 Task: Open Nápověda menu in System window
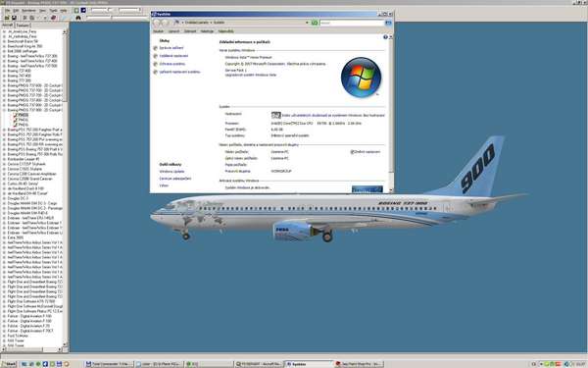tap(225, 31)
